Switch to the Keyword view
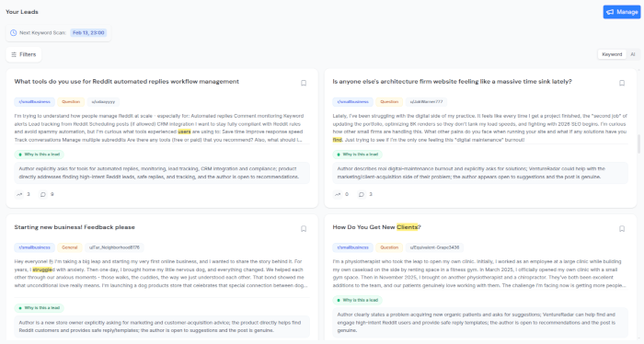 coord(612,54)
